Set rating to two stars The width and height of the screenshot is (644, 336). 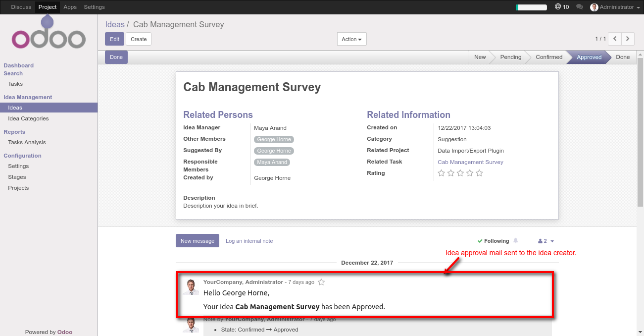tap(451, 173)
